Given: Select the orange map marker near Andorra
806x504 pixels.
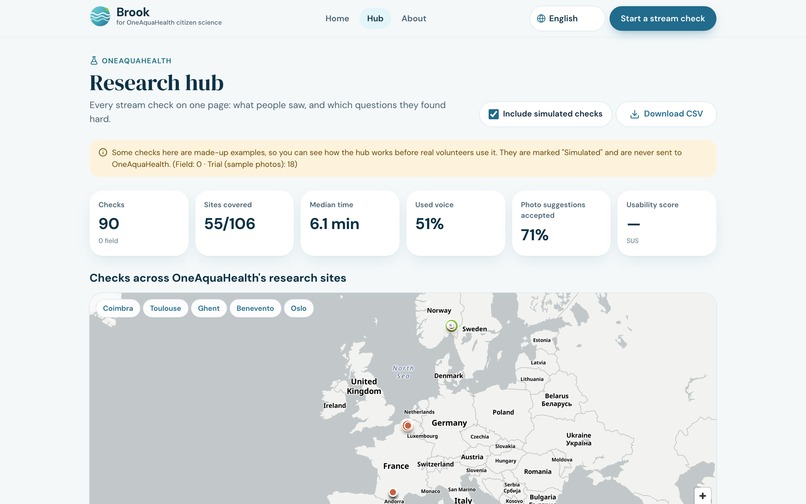Looking at the screenshot, I should tap(393, 492).
